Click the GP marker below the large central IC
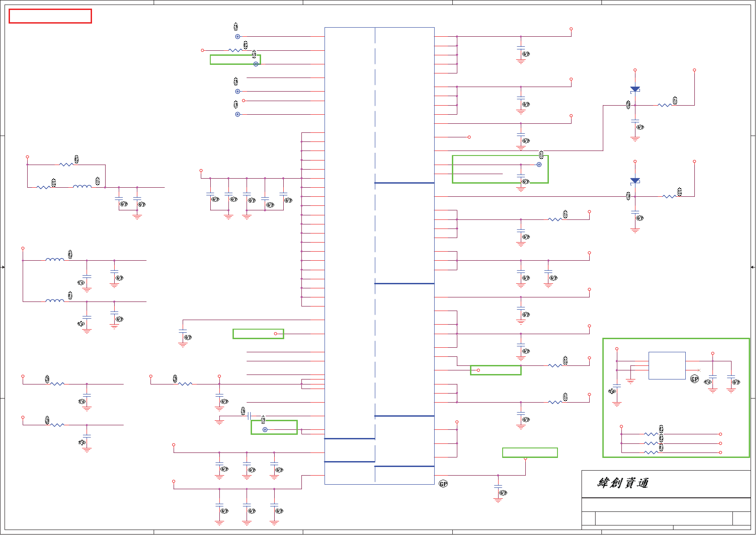 (x=443, y=484)
